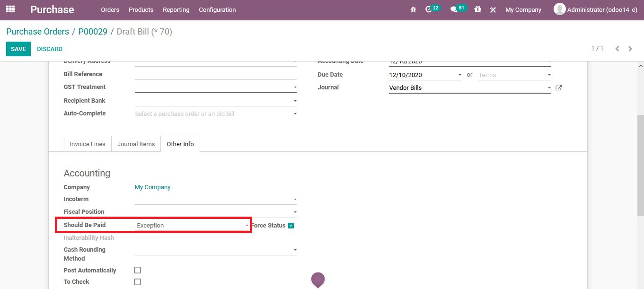644x289 pixels.
Task: Open activities clock icon with 22 badge
Action: coord(429,9)
